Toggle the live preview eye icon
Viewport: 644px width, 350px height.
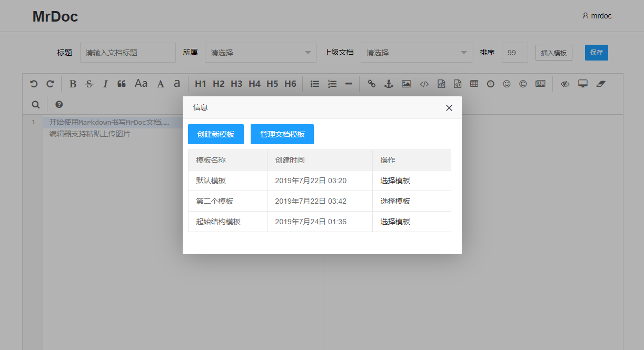click(x=565, y=84)
